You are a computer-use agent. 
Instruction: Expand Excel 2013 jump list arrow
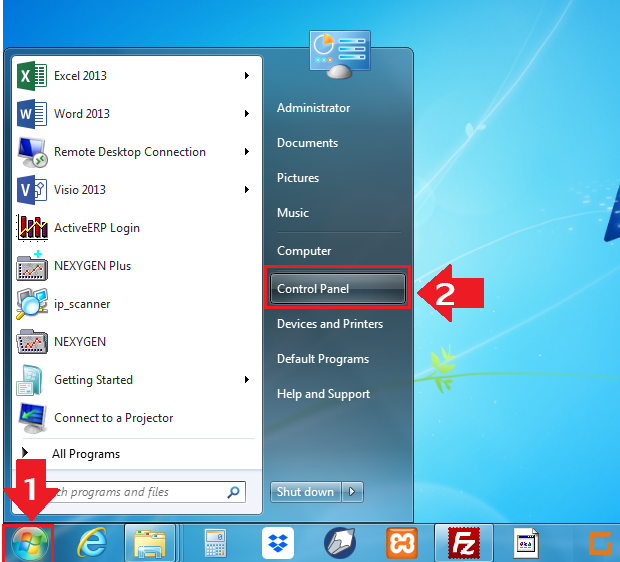point(247,76)
